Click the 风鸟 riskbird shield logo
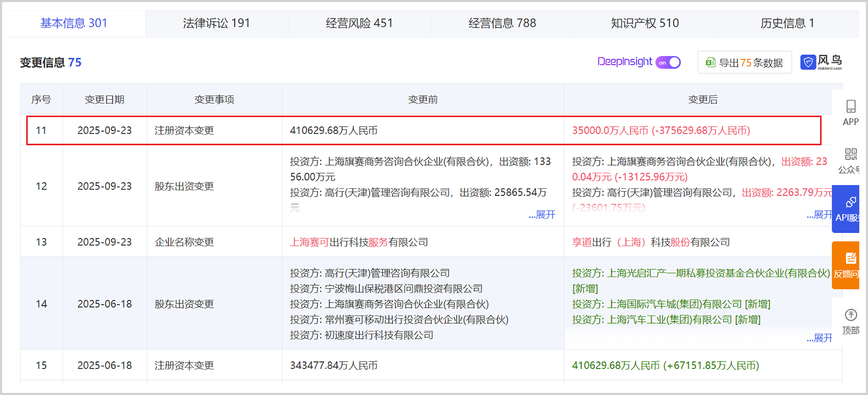The height and width of the screenshot is (395, 868). pos(809,62)
